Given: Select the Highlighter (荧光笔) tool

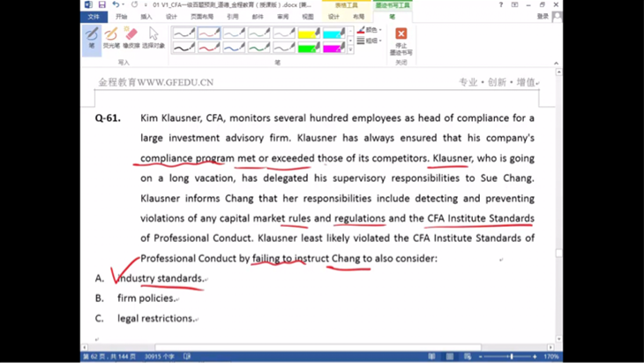Looking at the screenshot, I should [x=111, y=38].
